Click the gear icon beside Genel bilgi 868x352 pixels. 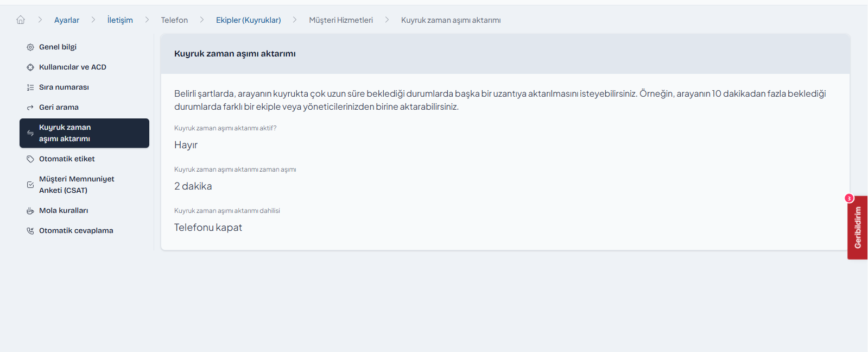30,47
